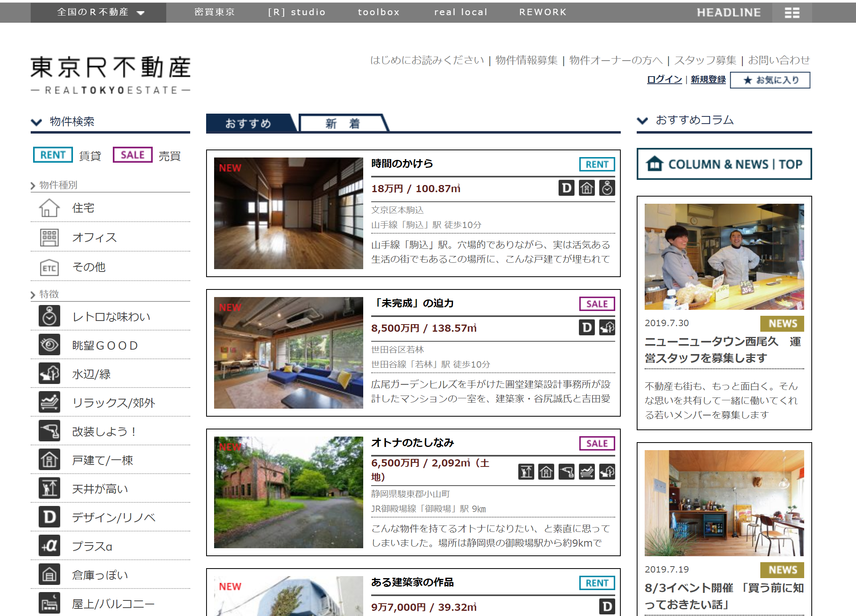Open the ある建築家の作品 listing title
This screenshot has width=856, height=616.
(x=412, y=583)
